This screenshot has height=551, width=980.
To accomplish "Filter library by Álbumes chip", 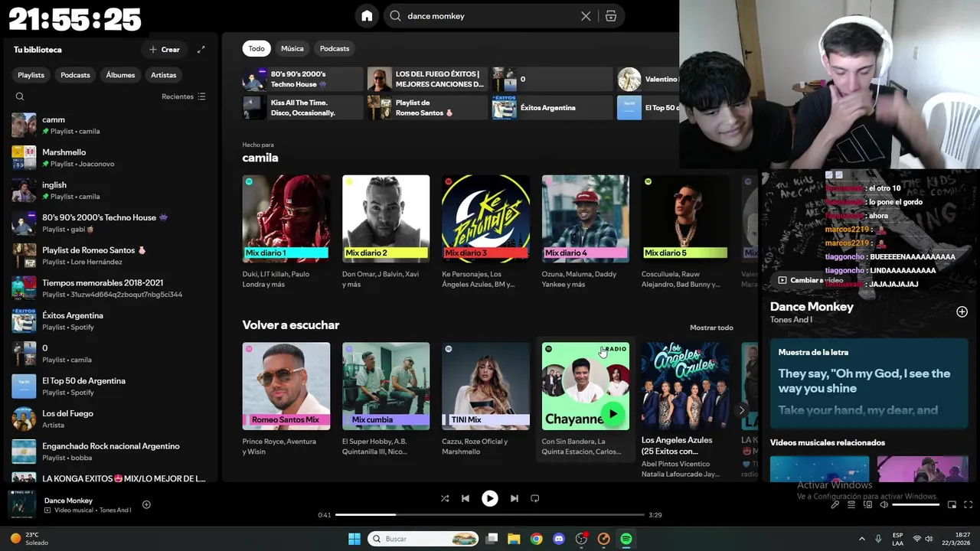I will pyautogui.click(x=120, y=75).
